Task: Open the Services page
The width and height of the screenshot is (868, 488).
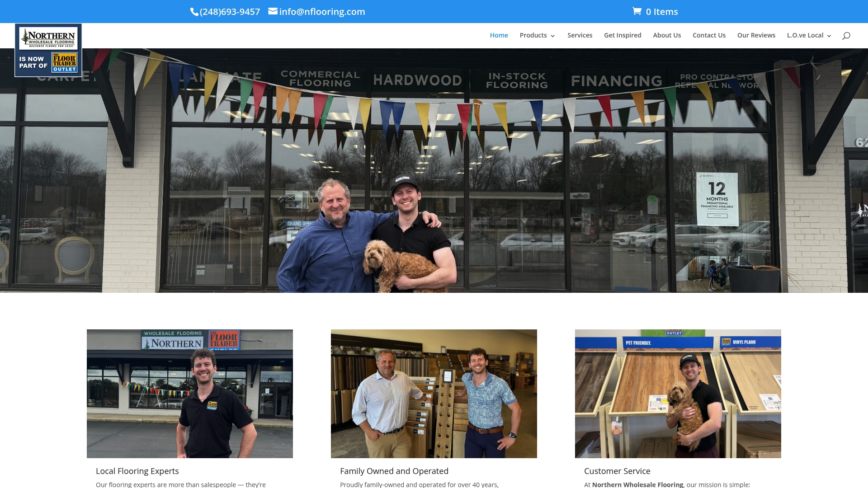Action: click(580, 35)
